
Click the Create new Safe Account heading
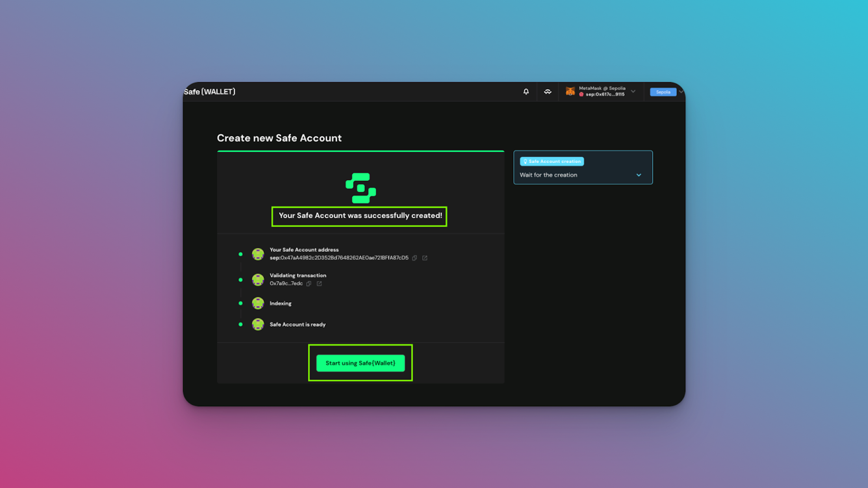[279, 138]
